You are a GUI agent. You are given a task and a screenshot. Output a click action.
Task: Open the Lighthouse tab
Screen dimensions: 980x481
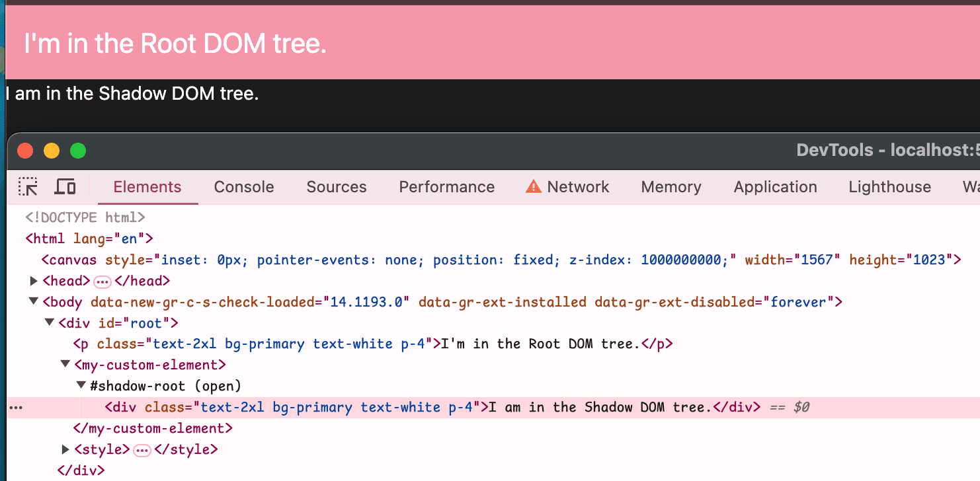point(889,187)
